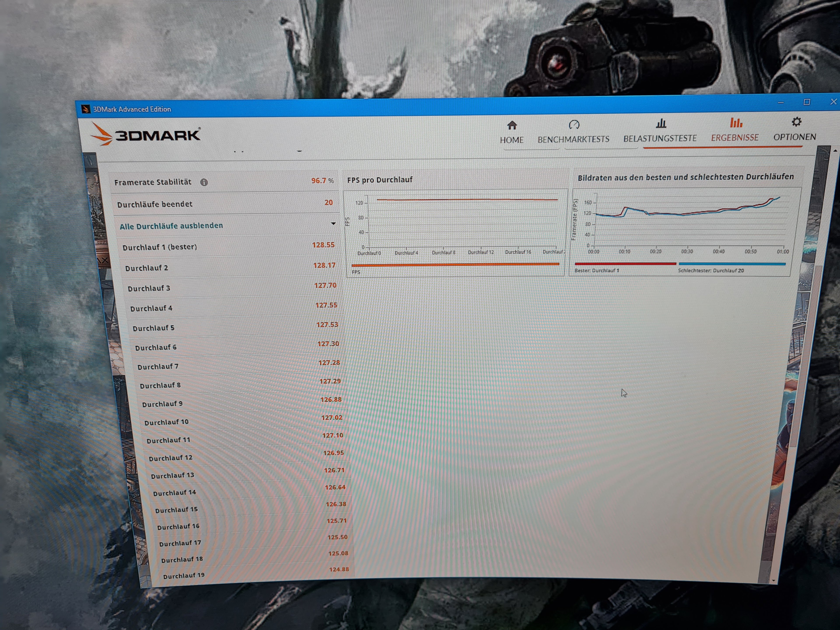Click the Benchmarktests gauge icon
The width and height of the screenshot is (840, 630).
point(574,124)
